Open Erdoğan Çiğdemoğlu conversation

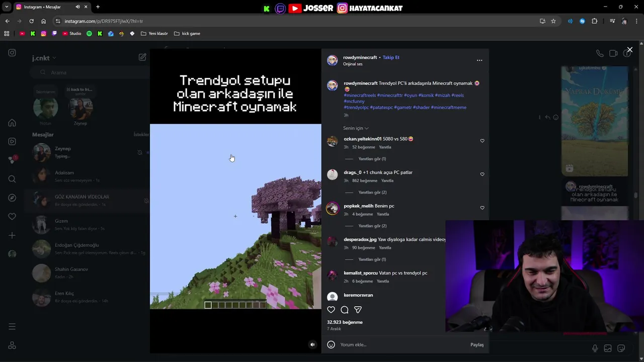tap(91, 249)
